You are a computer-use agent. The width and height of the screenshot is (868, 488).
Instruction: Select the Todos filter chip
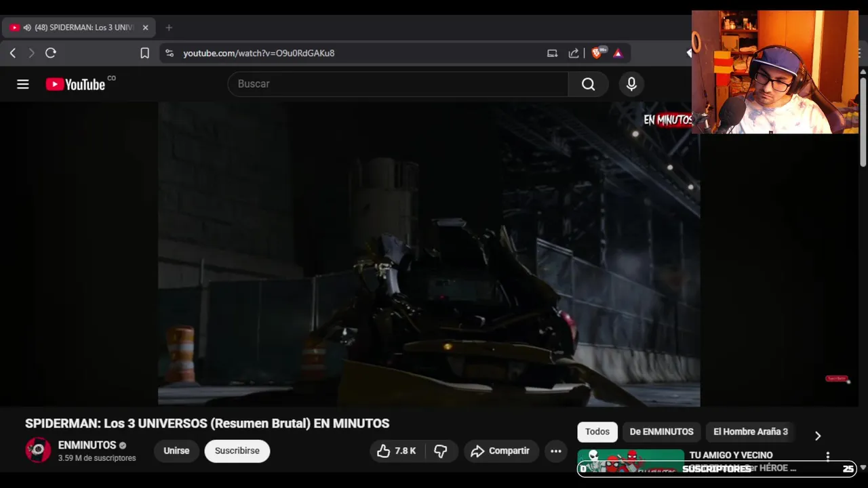coord(597,432)
